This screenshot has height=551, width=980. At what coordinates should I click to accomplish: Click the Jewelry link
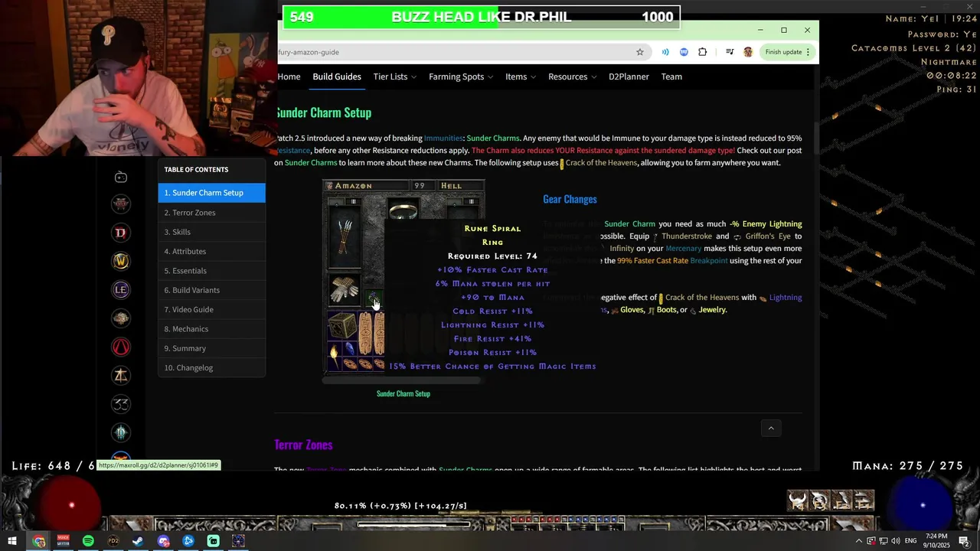coord(712,310)
